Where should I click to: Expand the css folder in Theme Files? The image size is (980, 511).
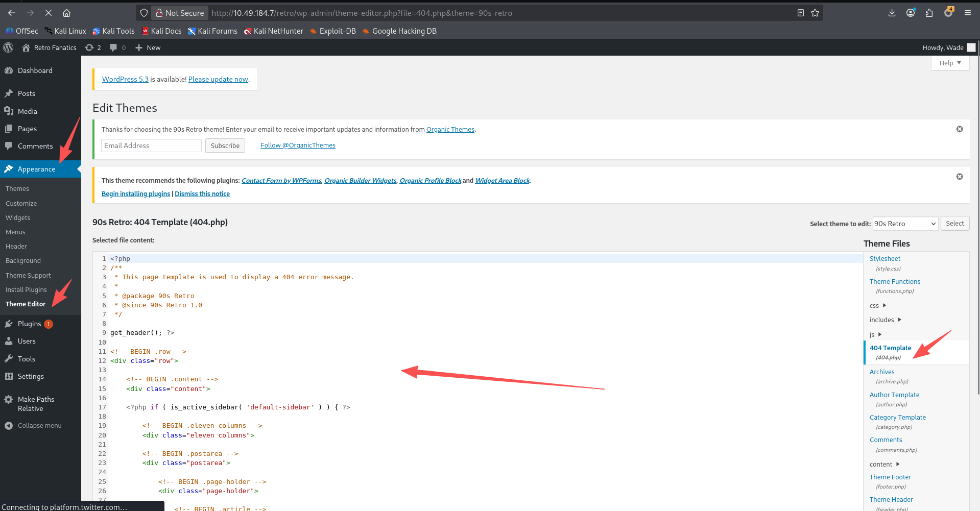tap(877, 306)
